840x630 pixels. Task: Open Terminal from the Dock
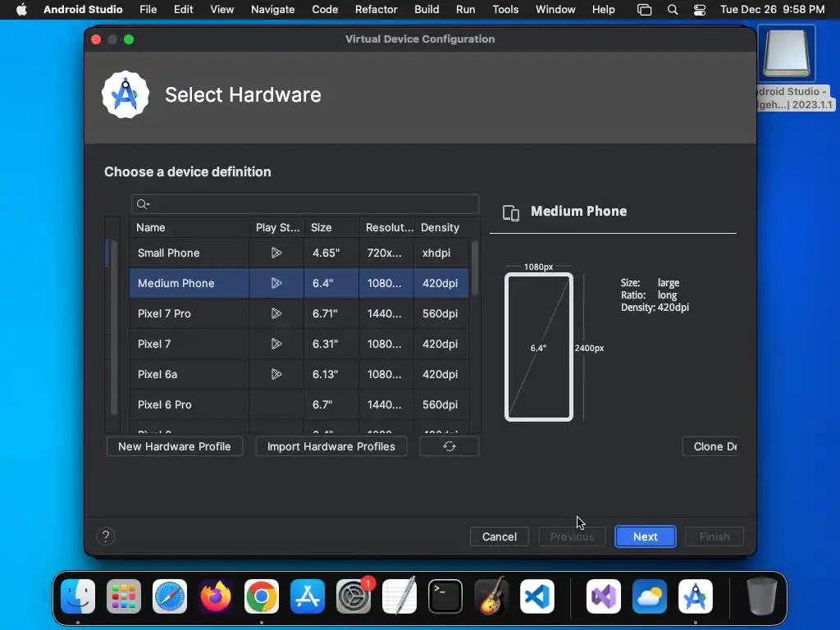(x=445, y=596)
